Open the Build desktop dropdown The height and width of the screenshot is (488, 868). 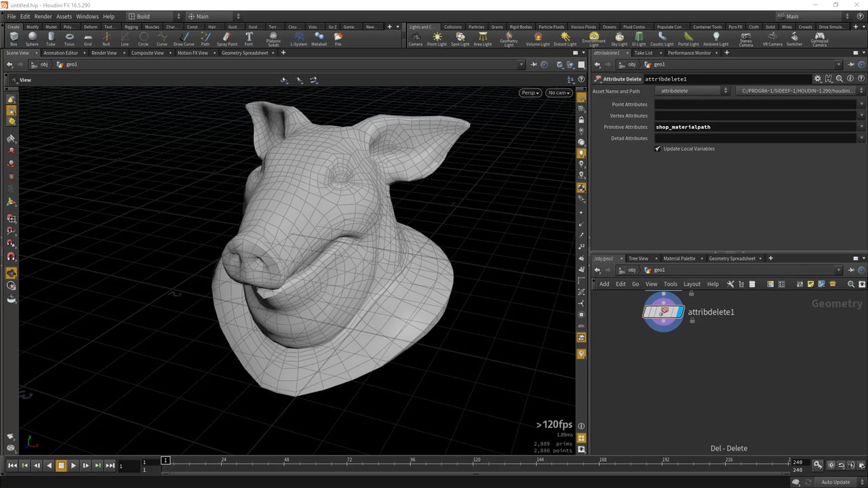tap(155, 16)
